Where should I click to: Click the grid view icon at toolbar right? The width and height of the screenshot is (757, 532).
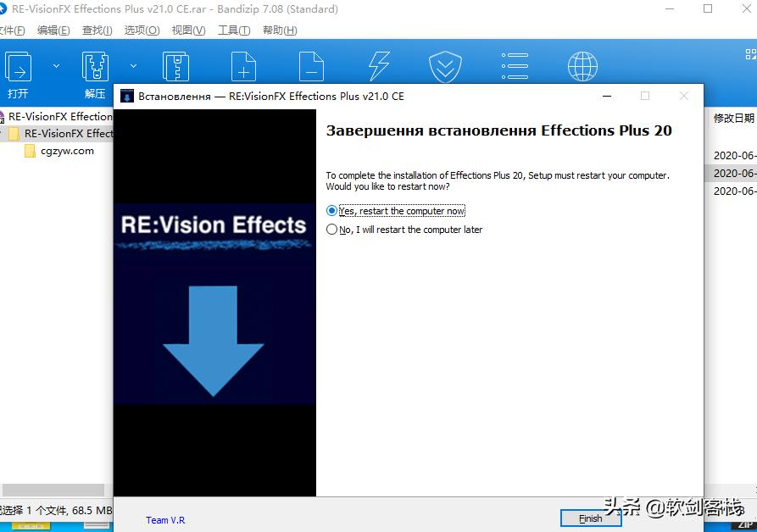click(x=751, y=54)
